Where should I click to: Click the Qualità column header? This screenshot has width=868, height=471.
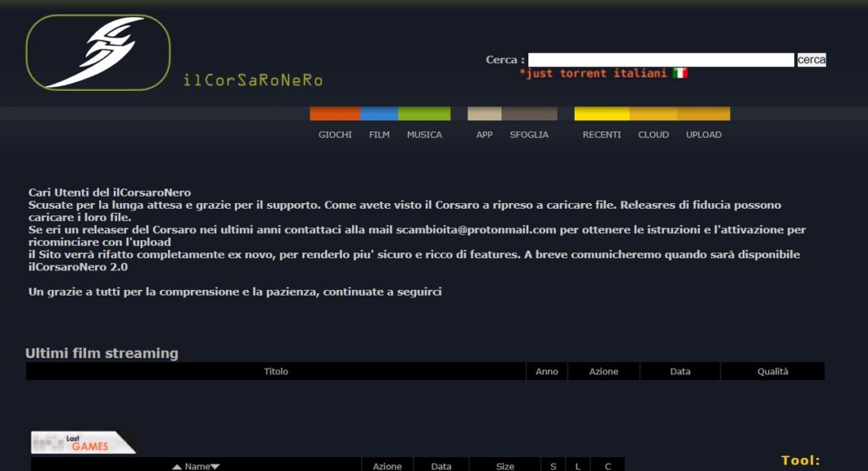(773, 371)
